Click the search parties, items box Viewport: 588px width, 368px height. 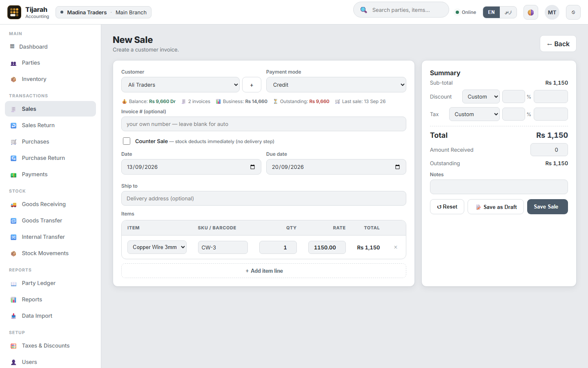point(401,10)
